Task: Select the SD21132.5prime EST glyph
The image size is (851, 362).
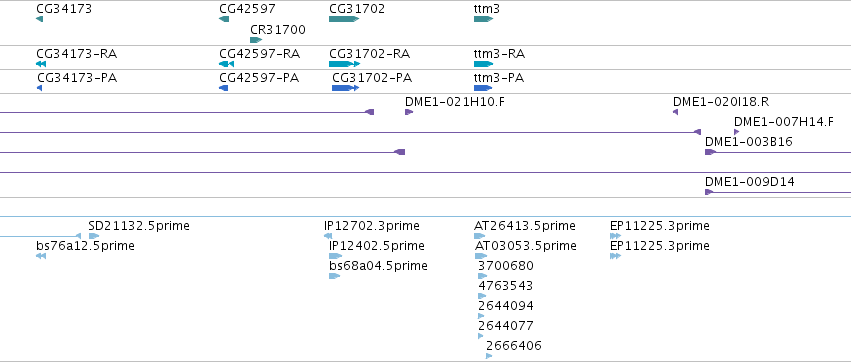Action: tap(94, 236)
